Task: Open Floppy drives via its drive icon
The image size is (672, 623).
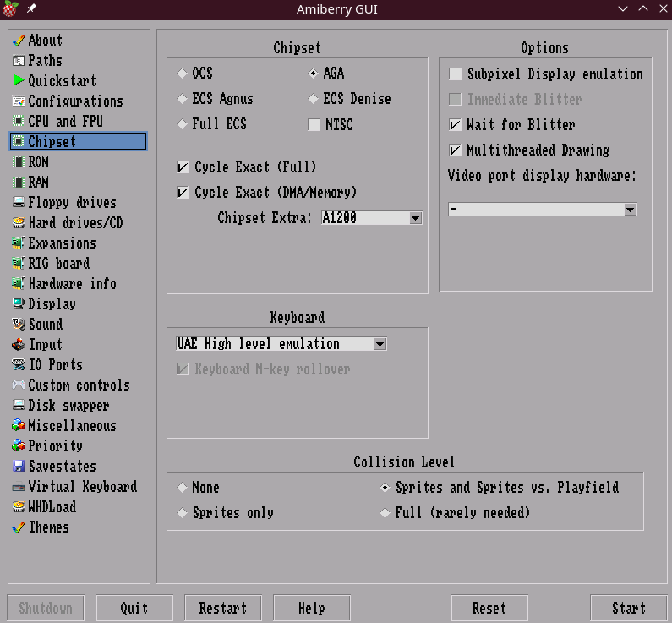Action: pyautogui.click(x=19, y=202)
